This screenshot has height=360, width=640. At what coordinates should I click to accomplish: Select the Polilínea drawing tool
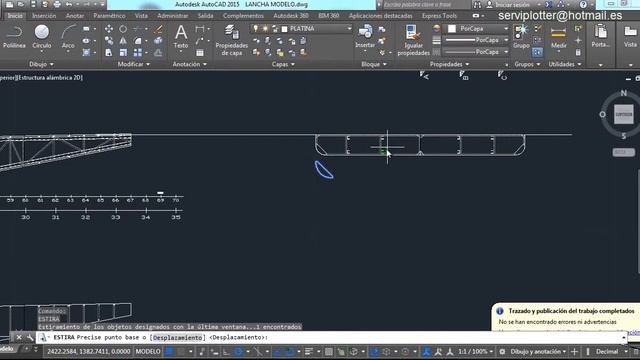tap(14, 36)
